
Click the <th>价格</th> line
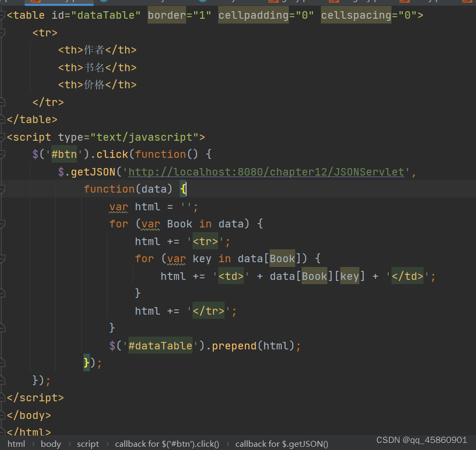(x=97, y=85)
